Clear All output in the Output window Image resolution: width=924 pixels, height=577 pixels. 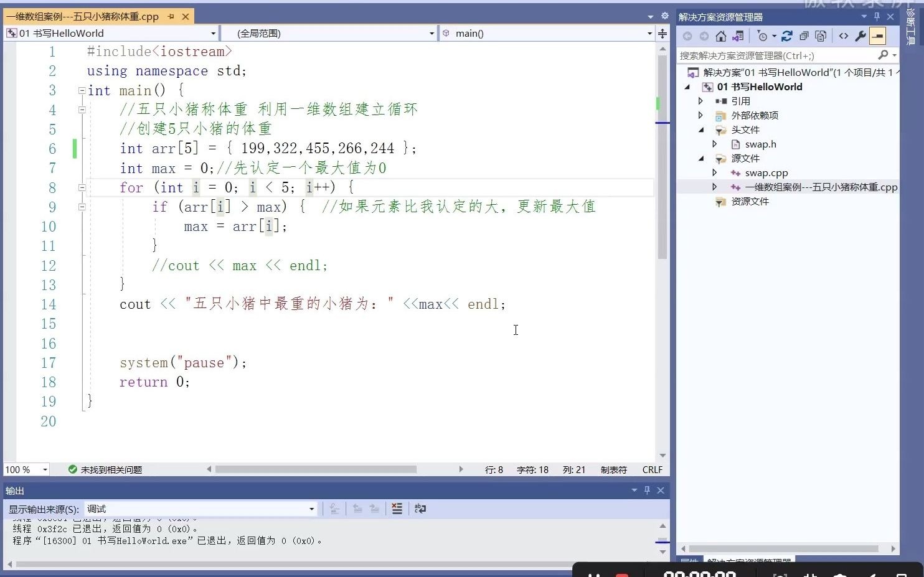[x=397, y=509]
